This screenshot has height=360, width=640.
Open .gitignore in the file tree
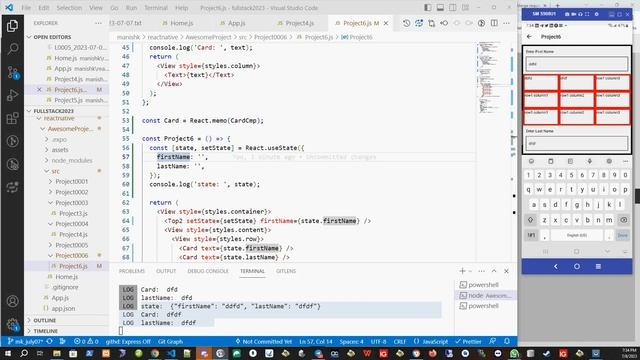click(x=65, y=287)
